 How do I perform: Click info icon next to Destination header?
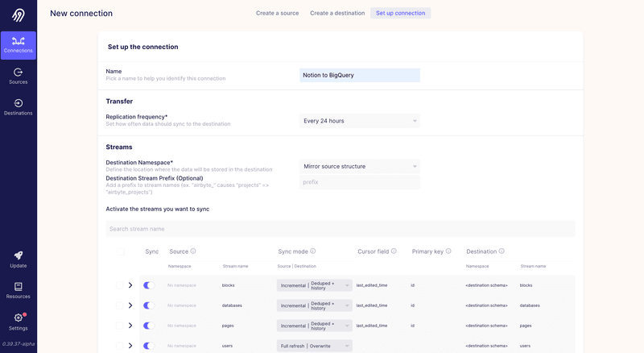(x=502, y=251)
